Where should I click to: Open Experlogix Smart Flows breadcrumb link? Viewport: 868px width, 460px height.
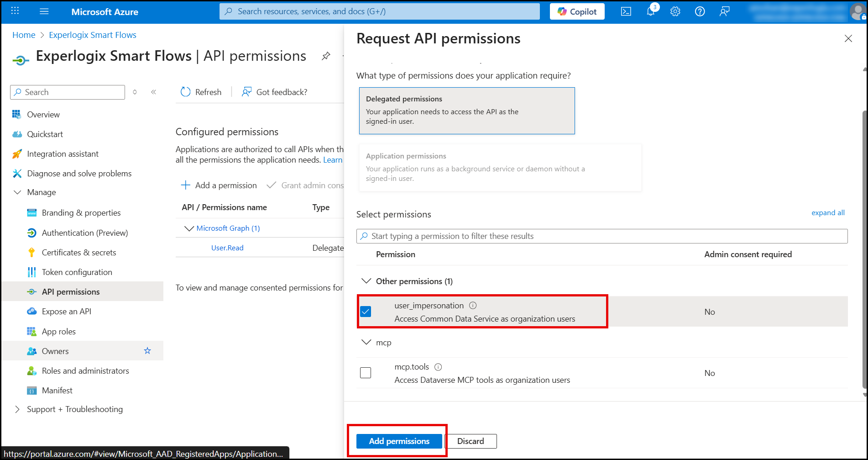[x=93, y=35]
